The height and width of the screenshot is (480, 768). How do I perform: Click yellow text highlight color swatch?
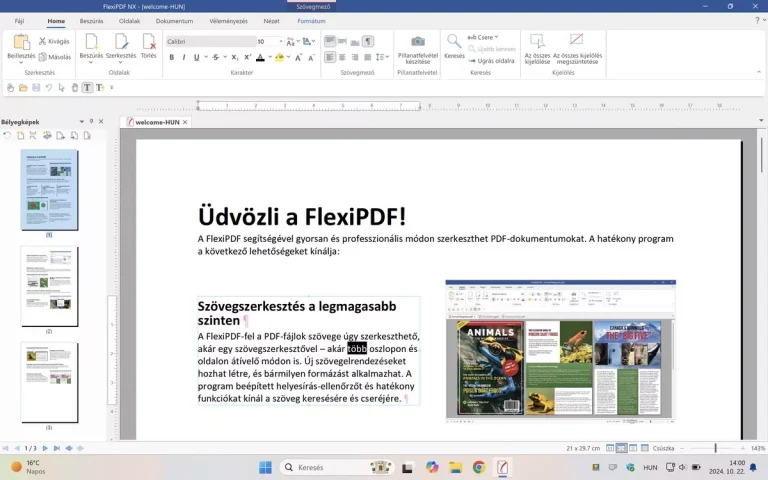click(x=279, y=57)
